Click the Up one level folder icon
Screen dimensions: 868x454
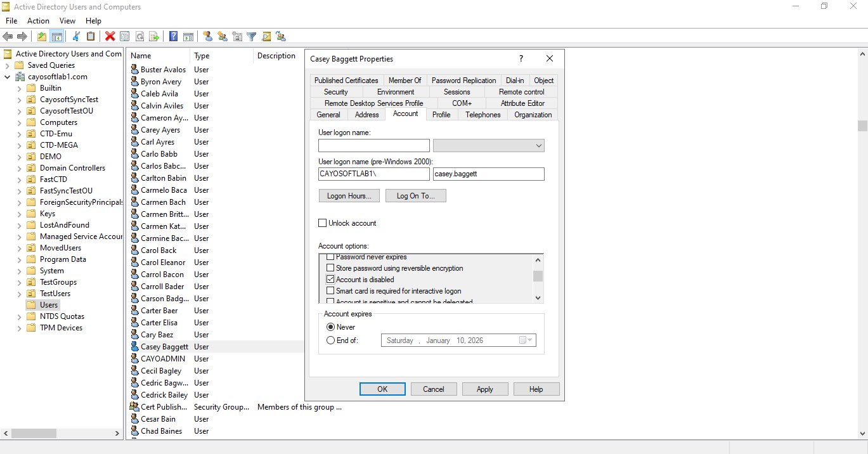tap(42, 37)
